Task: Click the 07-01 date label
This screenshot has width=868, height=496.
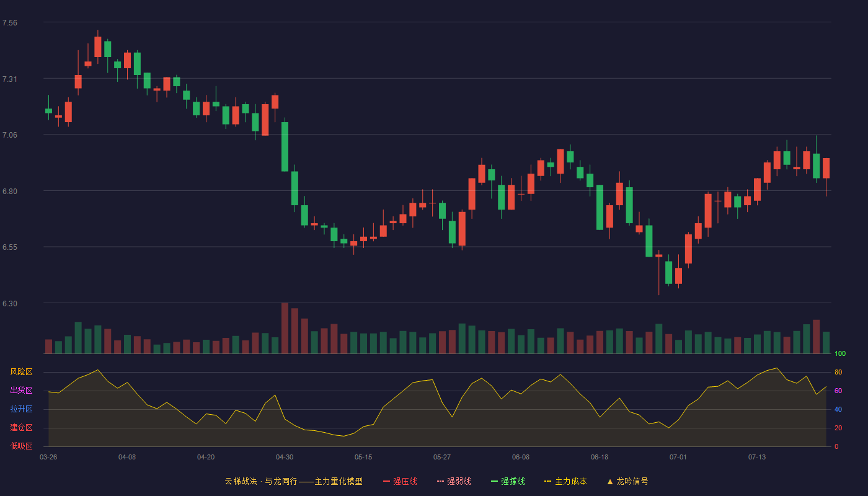Action: tap(678, 457)
